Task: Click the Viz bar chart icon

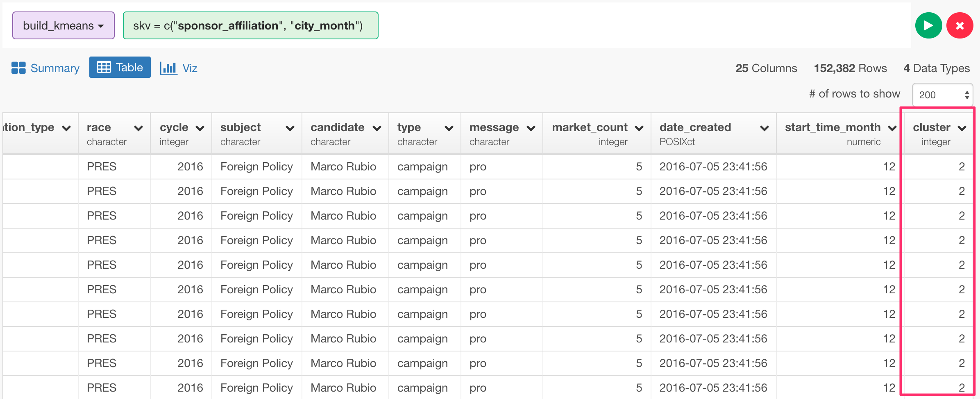Action: 168,68
